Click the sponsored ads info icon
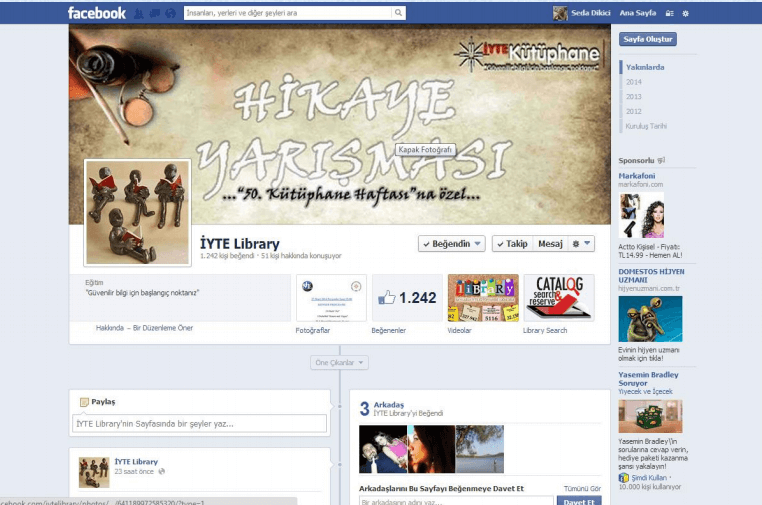The width and height of the screenshot is (762, 505). click(x=661, y=160)
